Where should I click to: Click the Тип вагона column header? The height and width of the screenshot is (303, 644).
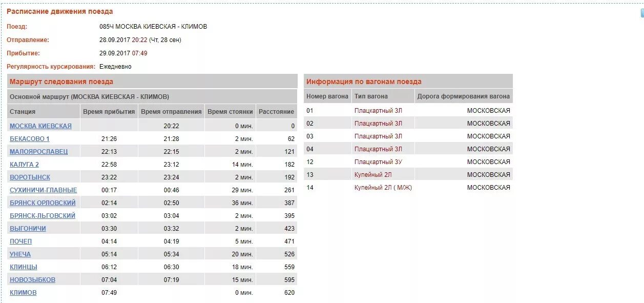pos(383,96)
